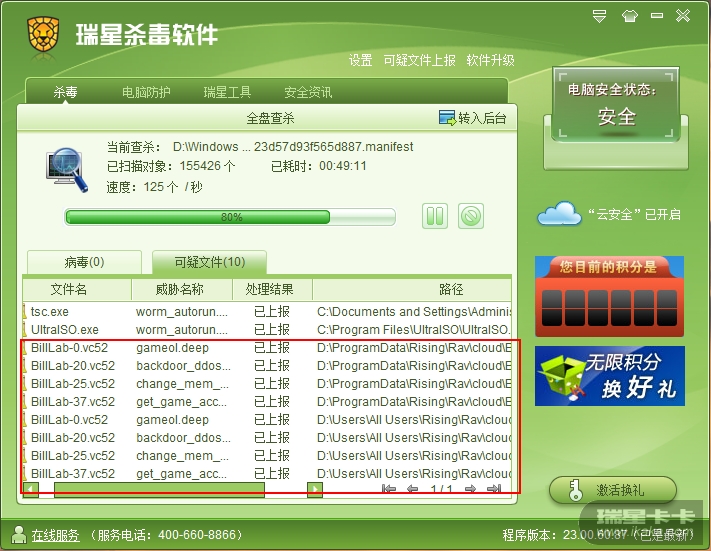Click the horizontal scrollbar left arrow
This screenshot has width=711, height=551.
tap(30, 490)
